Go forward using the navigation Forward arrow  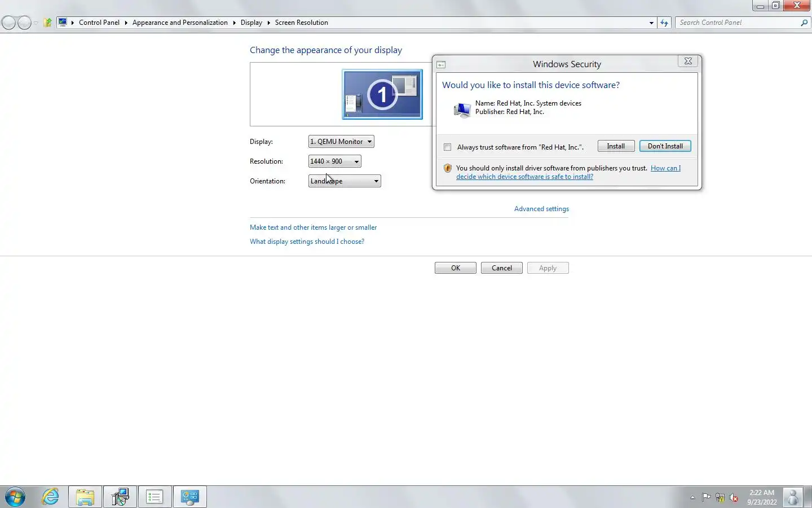(x=24, y=23)
